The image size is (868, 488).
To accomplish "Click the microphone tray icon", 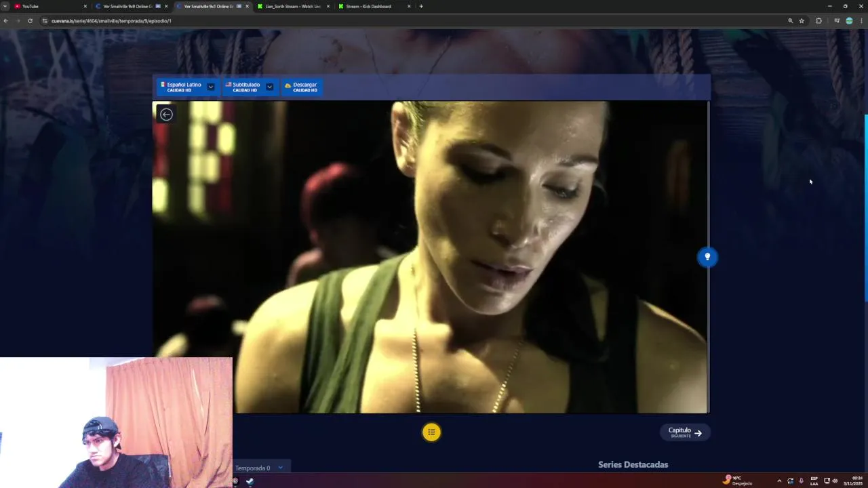I will tap(801, 481).
